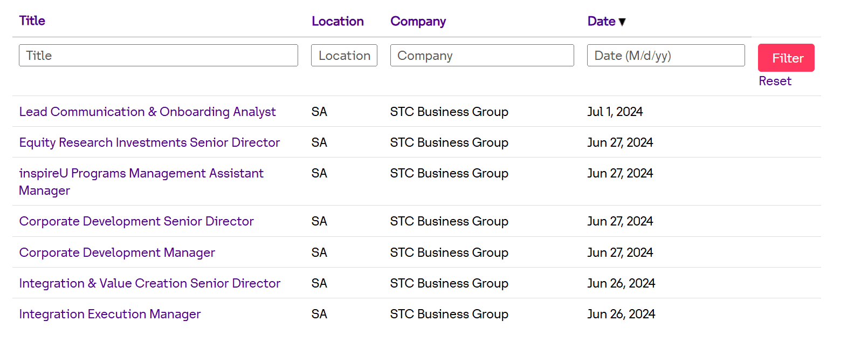Sort table by Company column header
This screenshot has height=355, width=868.
(x=418, y=22)
